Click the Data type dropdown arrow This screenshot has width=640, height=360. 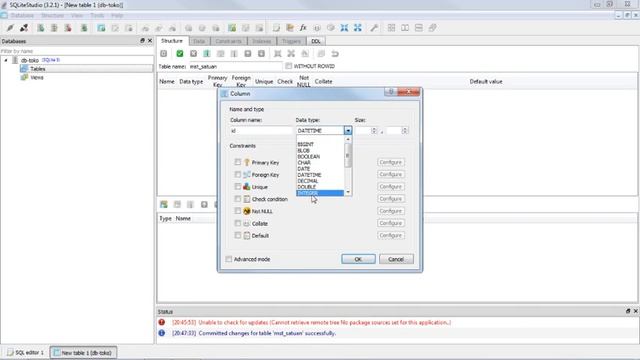point(348,131)
